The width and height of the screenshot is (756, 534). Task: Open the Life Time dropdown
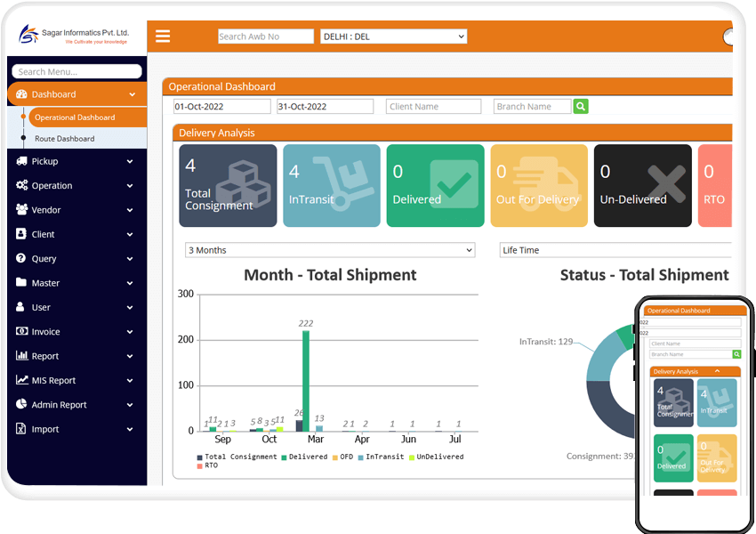[615, 250]
